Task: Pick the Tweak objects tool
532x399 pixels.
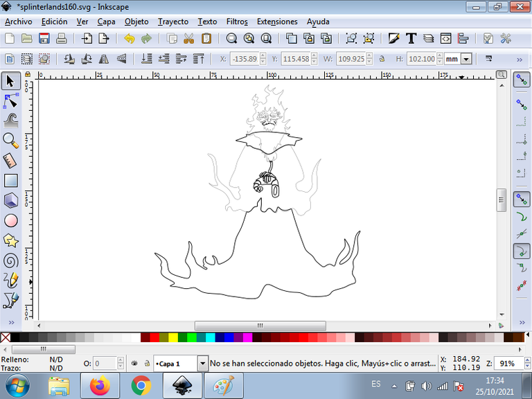Action: pos(10,121)
